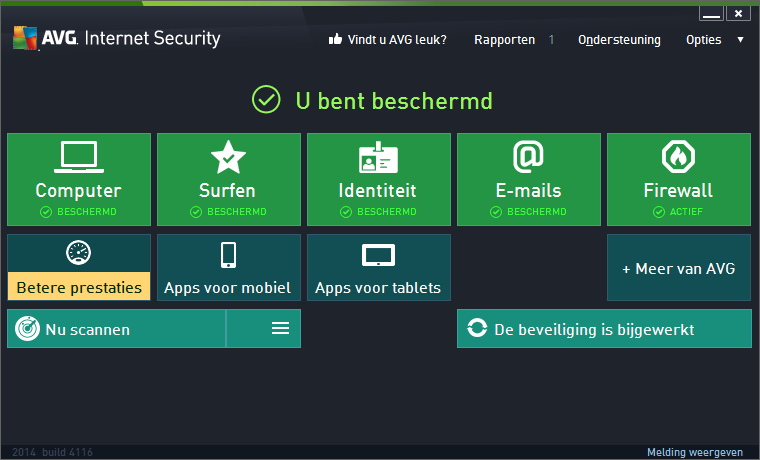Click the tablet icon for tablet apps
Screen dimensions: 760x460
[x=378, y=255]
